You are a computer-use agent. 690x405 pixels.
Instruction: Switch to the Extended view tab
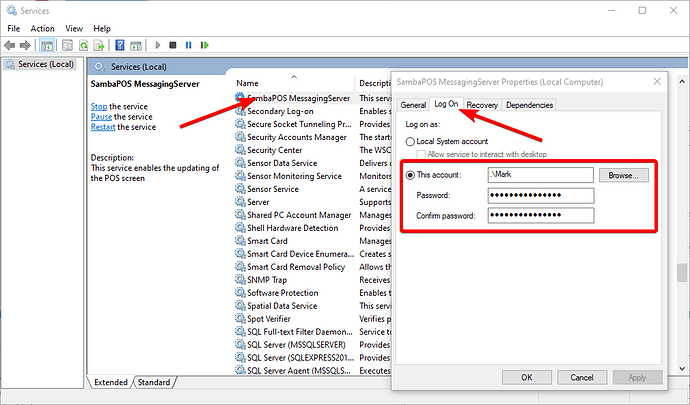(110, 382)
